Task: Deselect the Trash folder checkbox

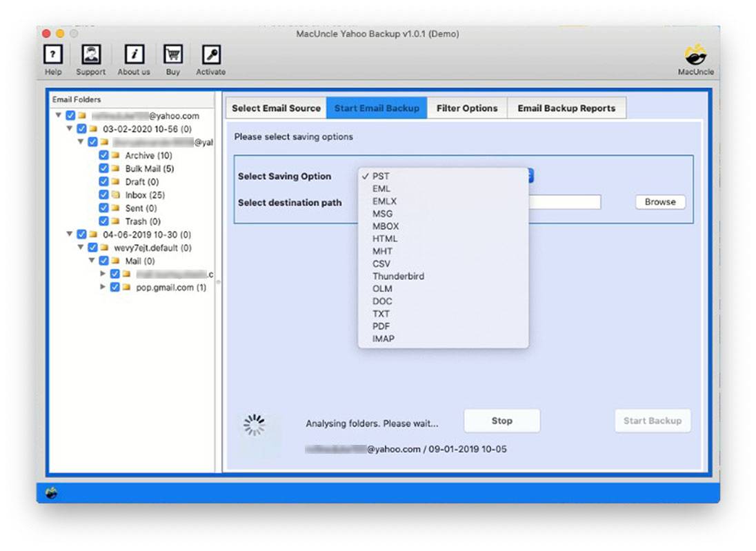Action: (x=103, y=221)
